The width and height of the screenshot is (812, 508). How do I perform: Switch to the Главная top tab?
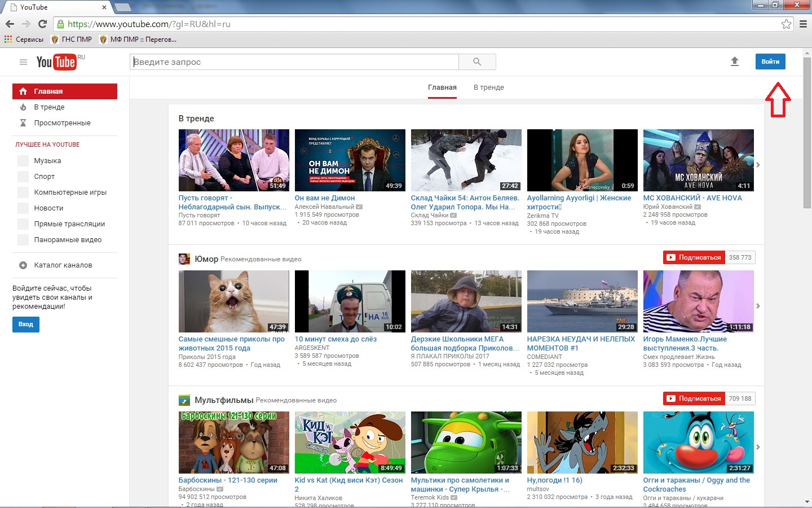(442, 87)
